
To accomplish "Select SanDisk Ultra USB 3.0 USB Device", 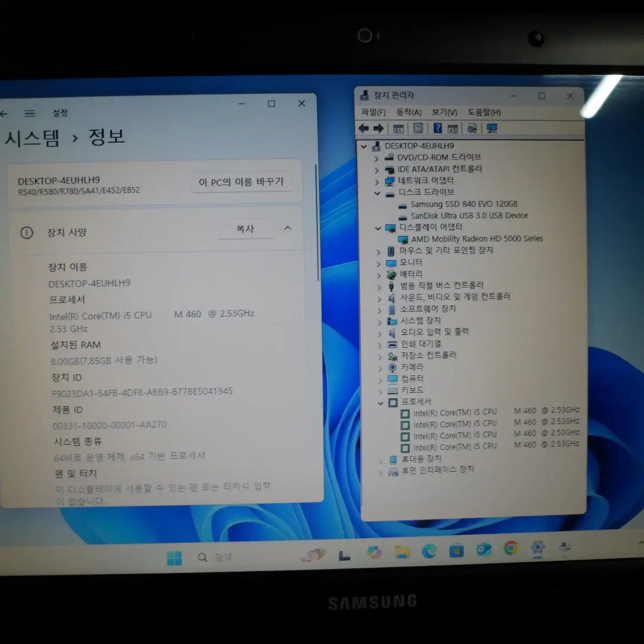I will [469, 216].
